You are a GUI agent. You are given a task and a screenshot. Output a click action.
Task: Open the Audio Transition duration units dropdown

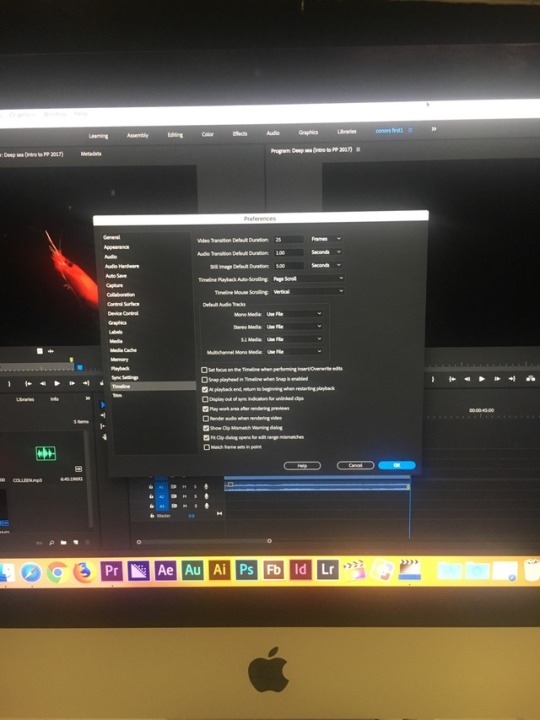(326, 252)
